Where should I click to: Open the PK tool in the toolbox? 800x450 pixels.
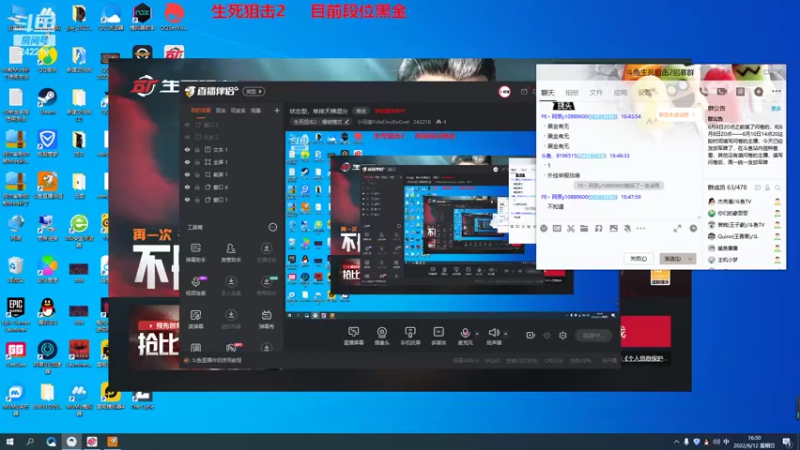[x=231, y=348]
